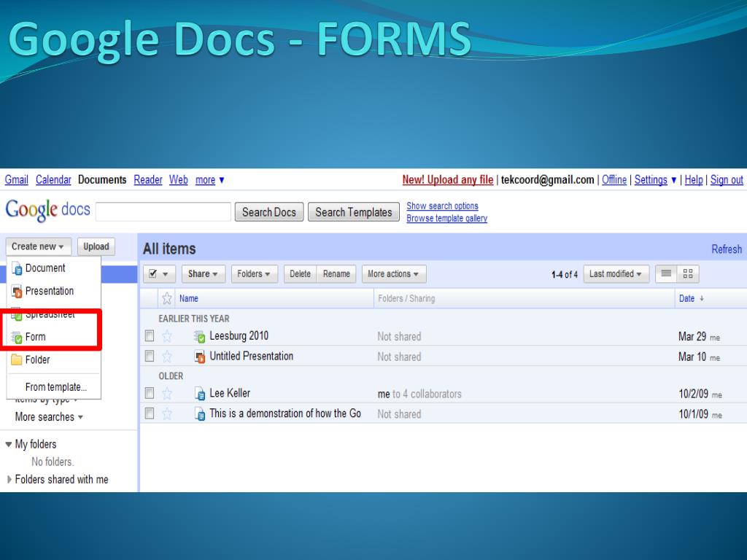This screenshot has width=747, height=560.
Task: Expand Folders shared with me
Action: [9, 480]
